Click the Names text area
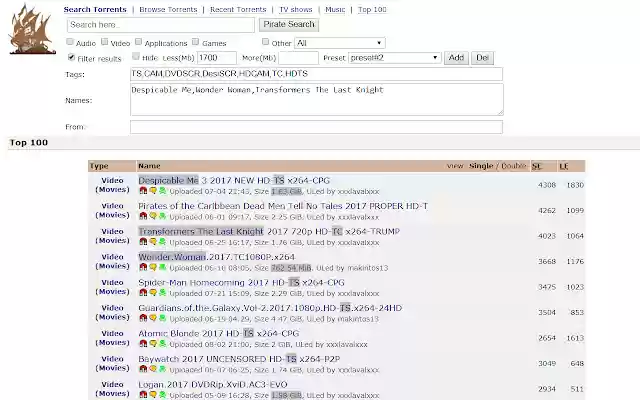This screenshot has width=640, height=400. [317, 99]
